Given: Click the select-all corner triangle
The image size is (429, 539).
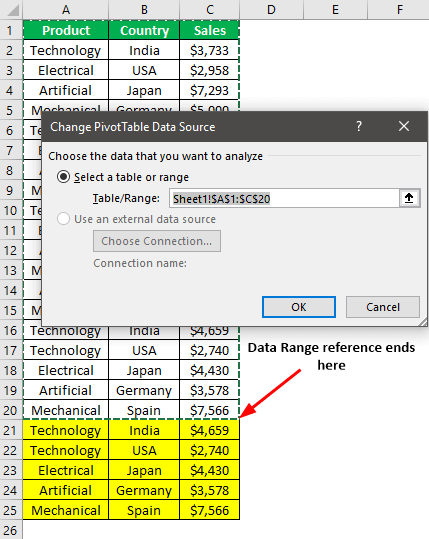Looking at the screenshot, I should click(12, 10).
